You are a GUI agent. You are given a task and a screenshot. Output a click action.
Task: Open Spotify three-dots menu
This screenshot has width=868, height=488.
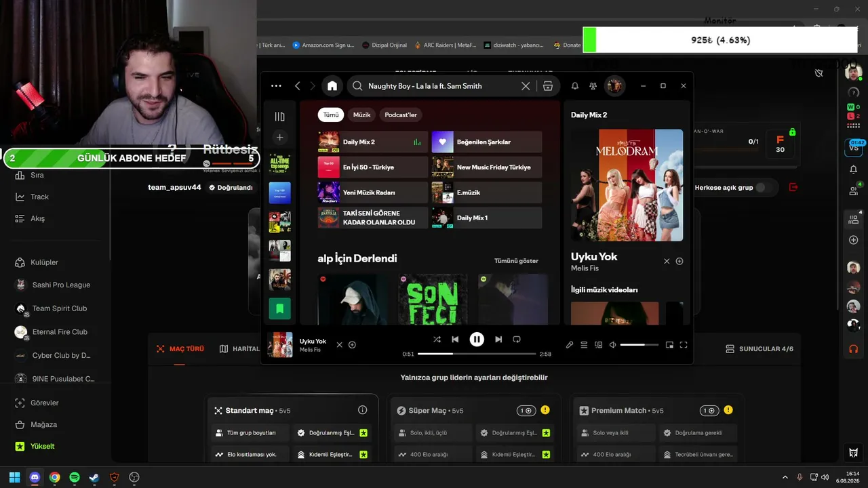click(276, 86)
